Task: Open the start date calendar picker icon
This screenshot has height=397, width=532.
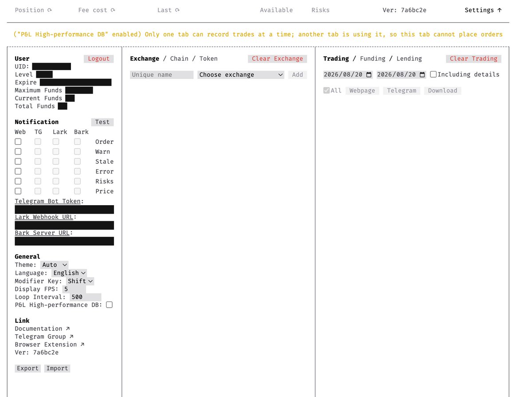Action: [369, 75]
